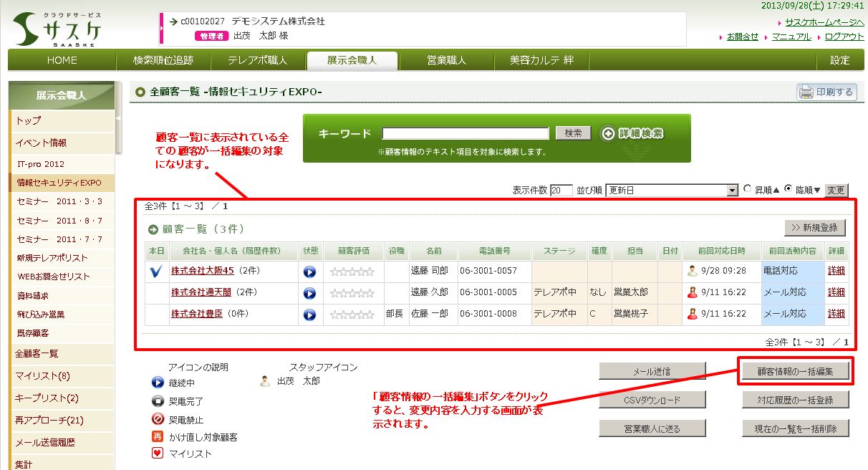Open the 株式会社豊臣 company link
The image size is (868, 470).
[193, 314]
